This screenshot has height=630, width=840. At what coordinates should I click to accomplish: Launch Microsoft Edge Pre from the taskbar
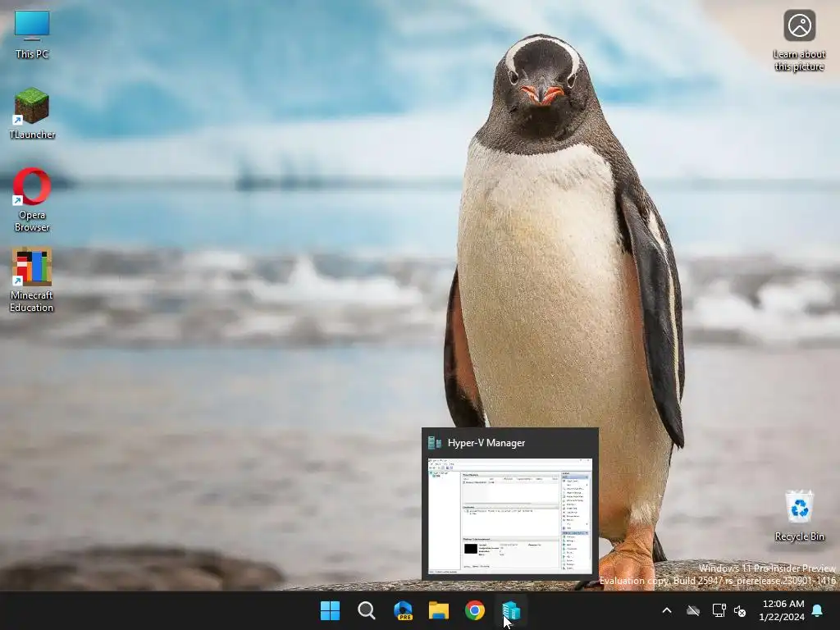click(x=403, y=610)
